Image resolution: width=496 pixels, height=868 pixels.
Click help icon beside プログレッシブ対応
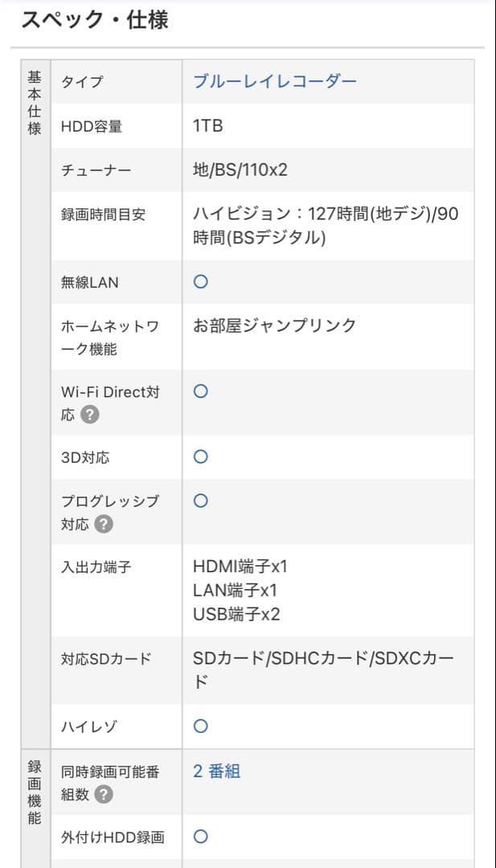coord(104,524)
